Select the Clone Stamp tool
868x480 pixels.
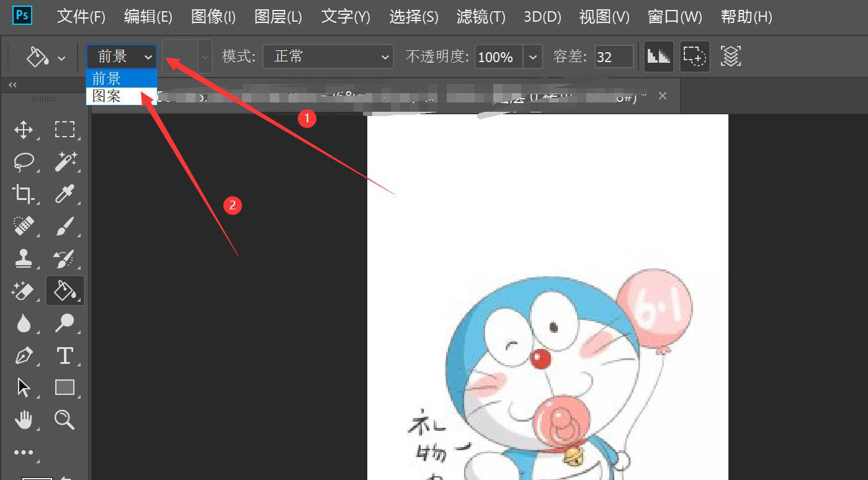24,259
